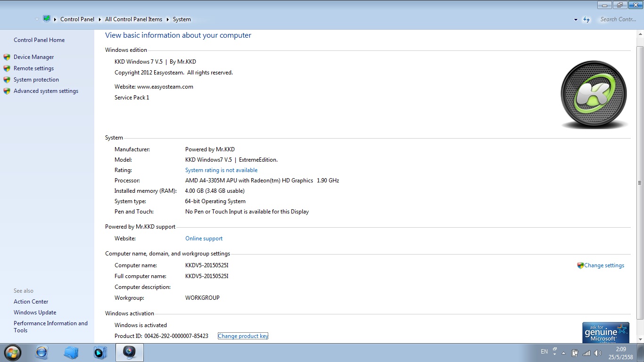The height and width of the screenshot is (362, 644).
Task: Click the shield icon beside Device Manager
Action: click(x=7, y=57)
